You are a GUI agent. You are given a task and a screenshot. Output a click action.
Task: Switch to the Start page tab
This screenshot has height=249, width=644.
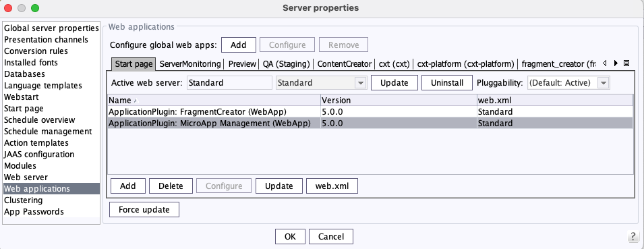coord(134,64)
